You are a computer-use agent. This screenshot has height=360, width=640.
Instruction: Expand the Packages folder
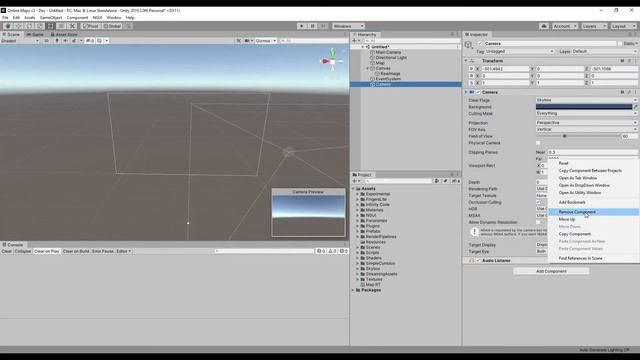coord(353,290)
